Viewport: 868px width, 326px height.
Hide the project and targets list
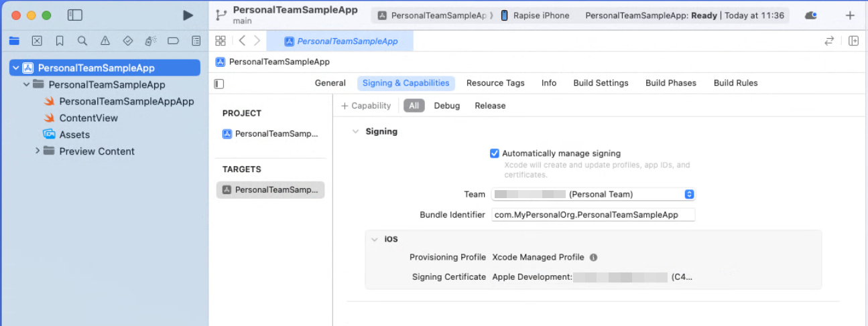point(219,84)
